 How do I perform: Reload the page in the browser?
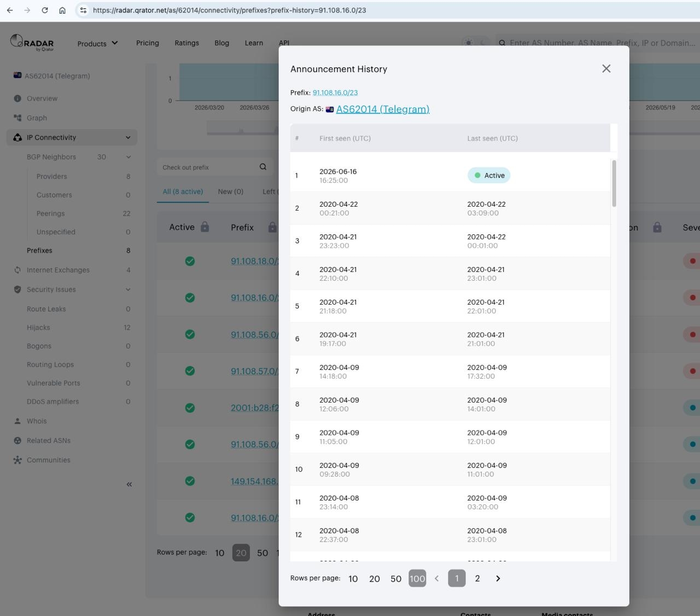pyautogui.click(x=45, y=10)
